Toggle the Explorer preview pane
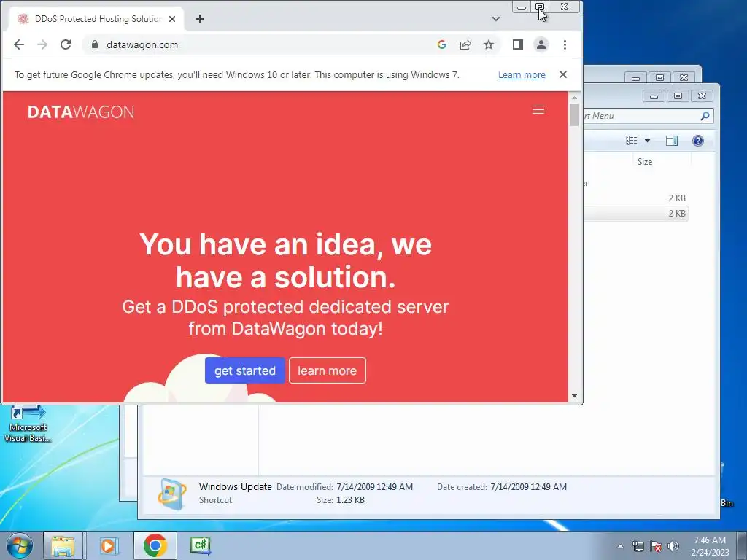The width and height of the screenshot is (747, 560). [x=672, y=141]
